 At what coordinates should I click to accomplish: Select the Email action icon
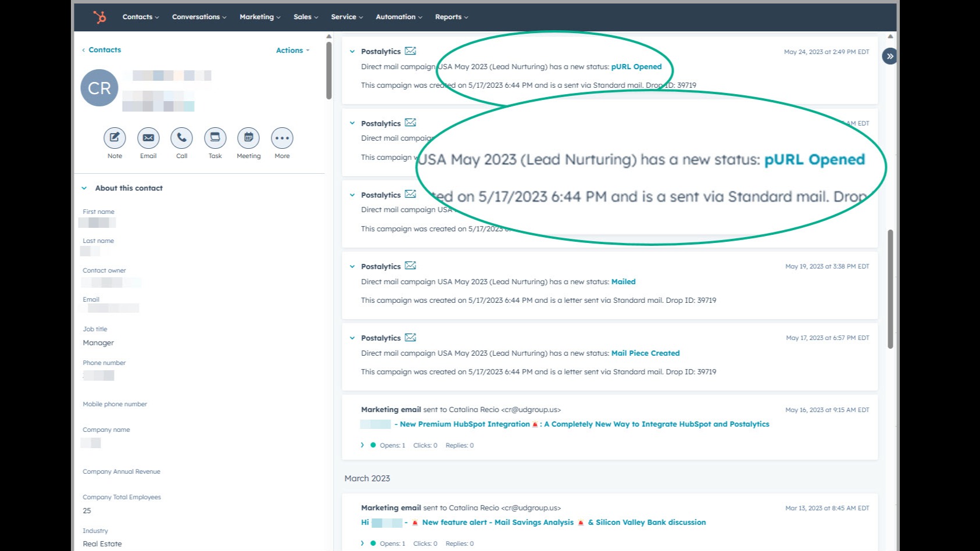[x=148, y=138]
